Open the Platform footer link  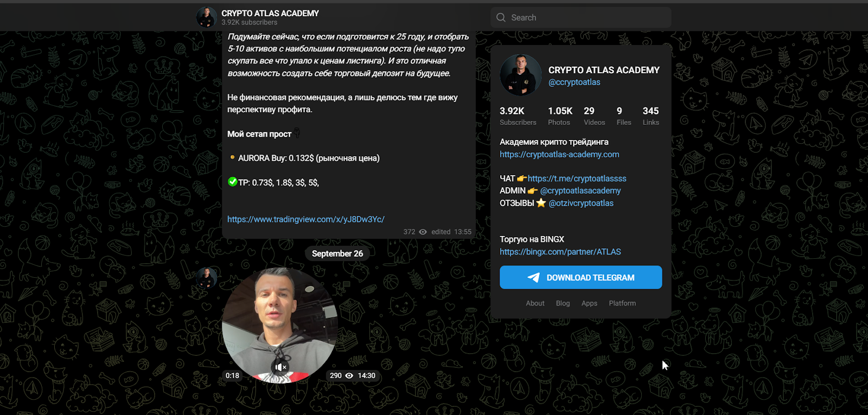tap(622, 303)
